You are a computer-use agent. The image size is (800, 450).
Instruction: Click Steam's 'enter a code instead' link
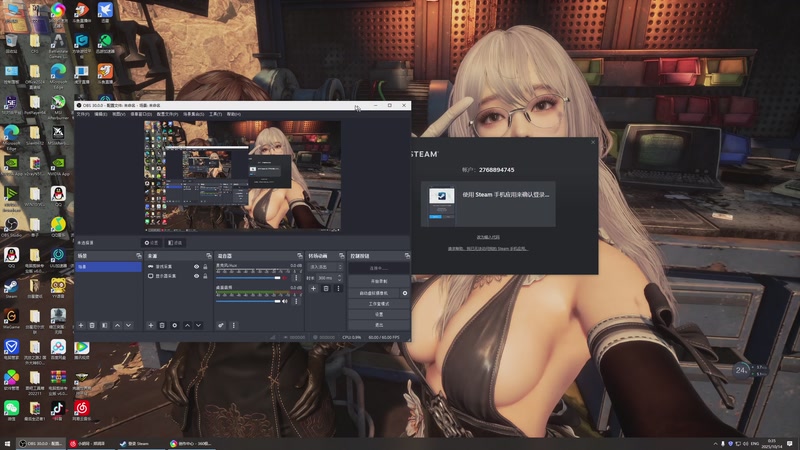[488, 237]
